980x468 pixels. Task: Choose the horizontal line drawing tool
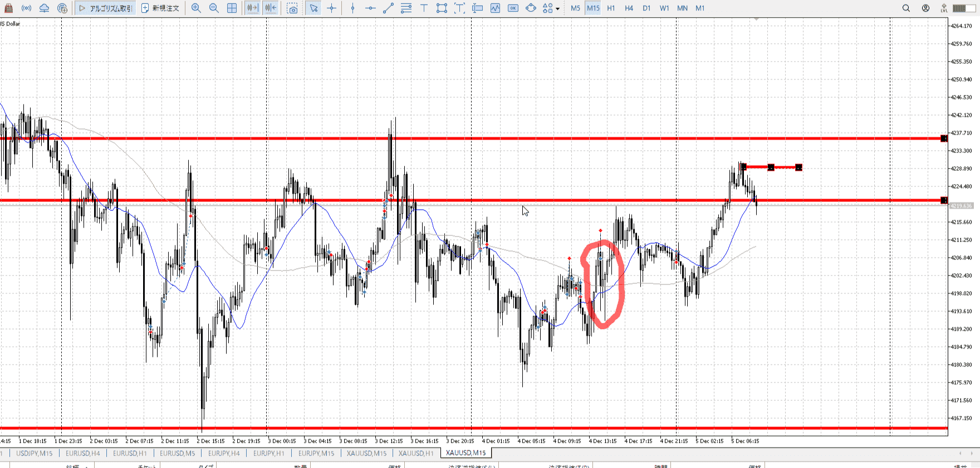[x=370, y=8]
